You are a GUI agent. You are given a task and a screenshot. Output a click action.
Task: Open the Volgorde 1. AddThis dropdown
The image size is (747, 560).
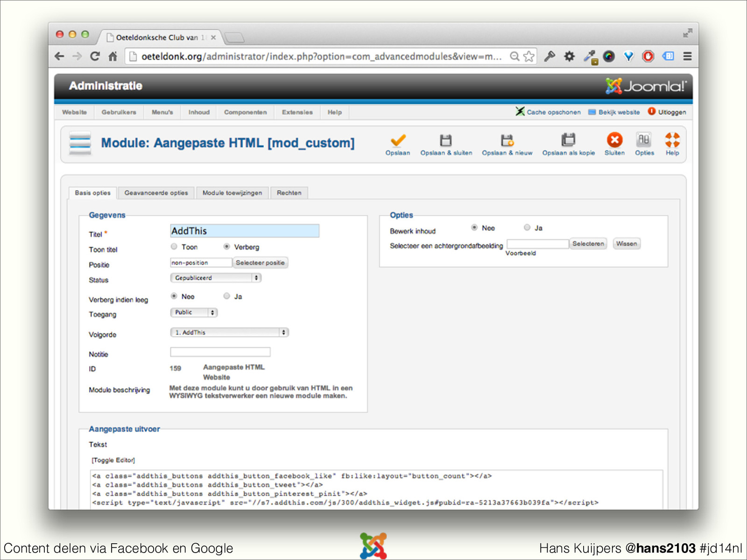[x=229, y=332]
